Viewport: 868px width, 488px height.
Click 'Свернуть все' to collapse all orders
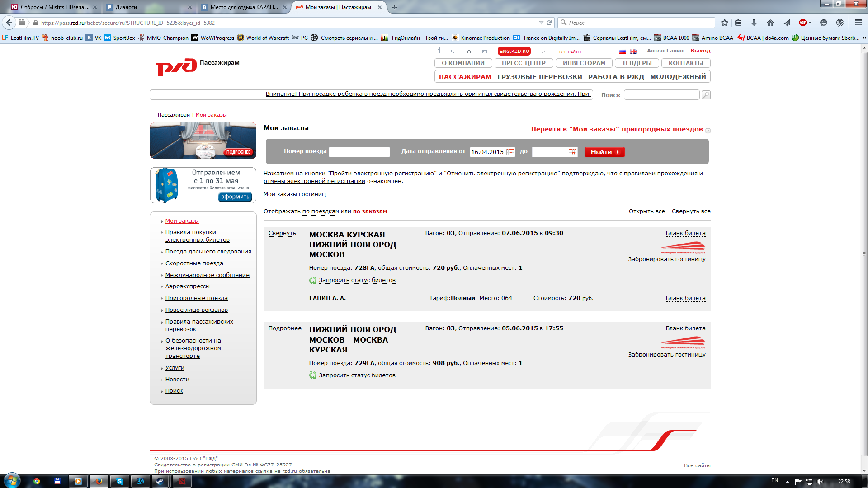click(x=691, y=211)
